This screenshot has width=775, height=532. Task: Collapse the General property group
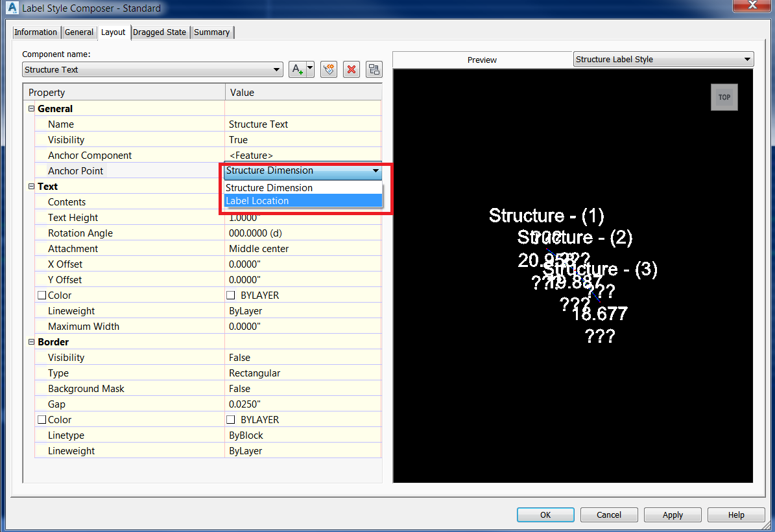pos(31,109)
